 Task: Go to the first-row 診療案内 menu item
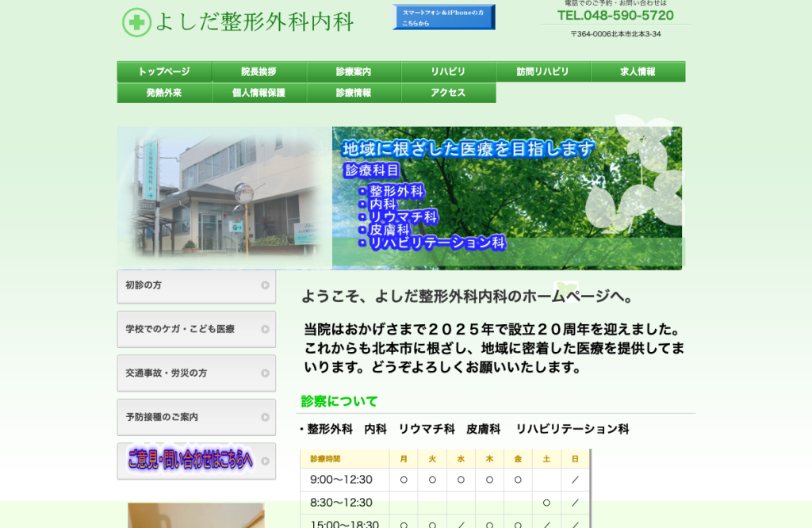[354, 71]
